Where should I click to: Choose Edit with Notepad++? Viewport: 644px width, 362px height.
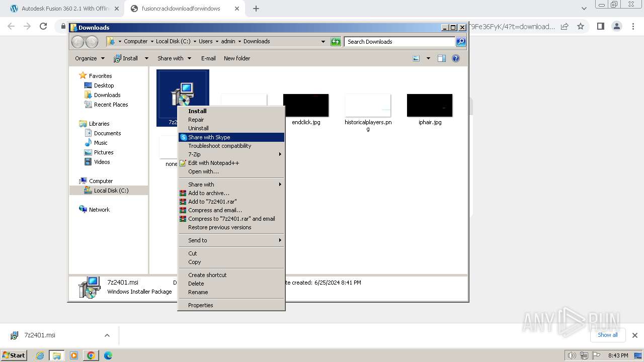coord(231,163)
